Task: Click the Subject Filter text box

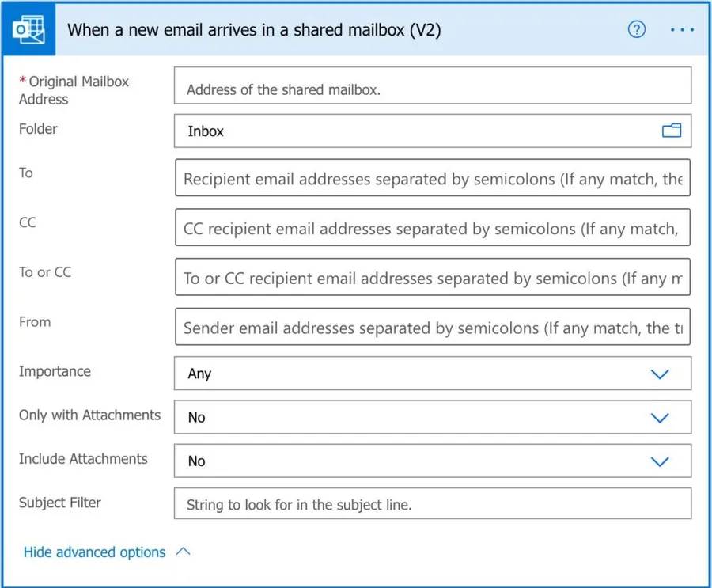Action: click(x=432, y=504)
